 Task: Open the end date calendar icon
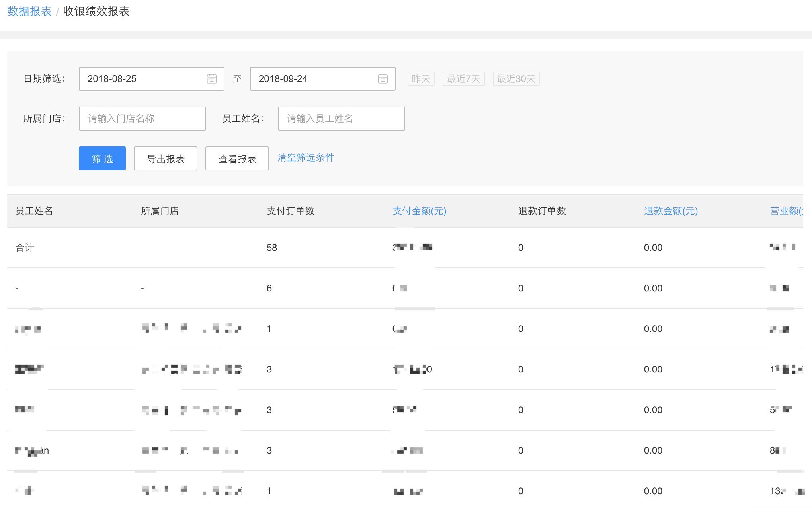(383, 79)
